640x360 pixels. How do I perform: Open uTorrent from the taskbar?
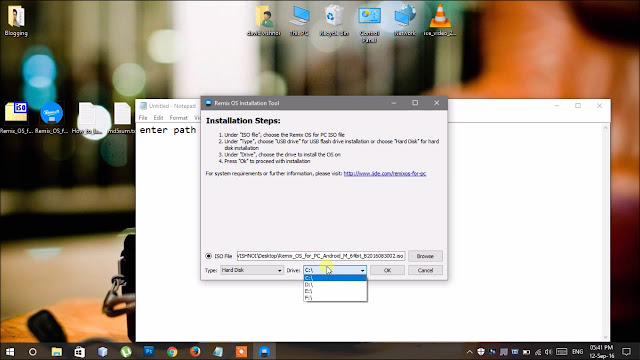coord(126,351)
